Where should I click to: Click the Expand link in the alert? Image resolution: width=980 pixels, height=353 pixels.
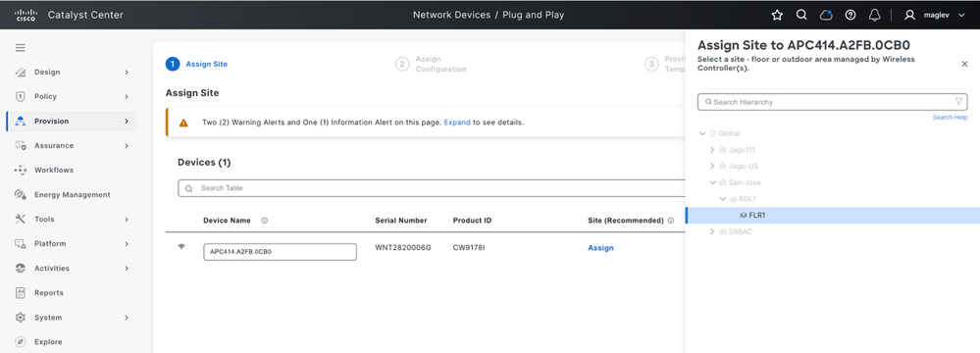point(457,123)
